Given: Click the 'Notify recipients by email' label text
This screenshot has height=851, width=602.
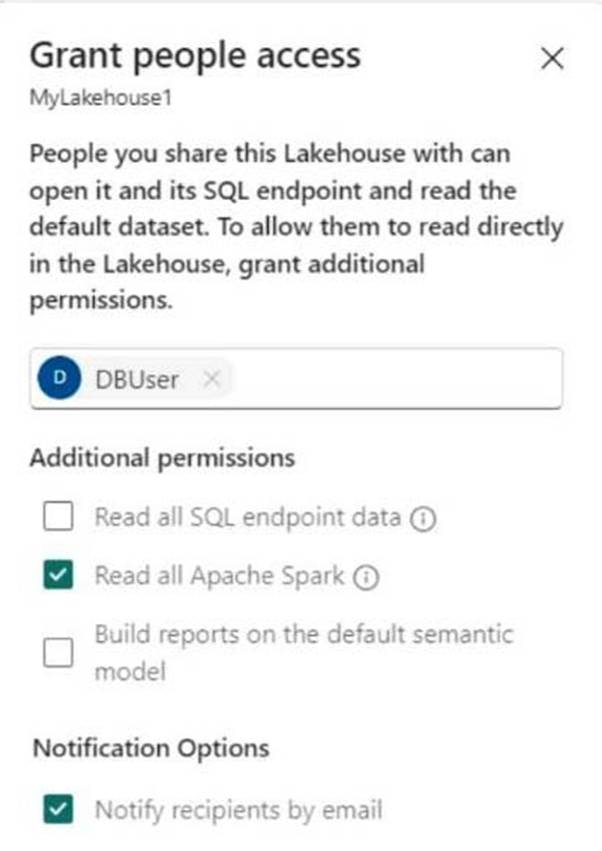Looking at the screenshot, I should pyautogui.click(x=239, y=810).
